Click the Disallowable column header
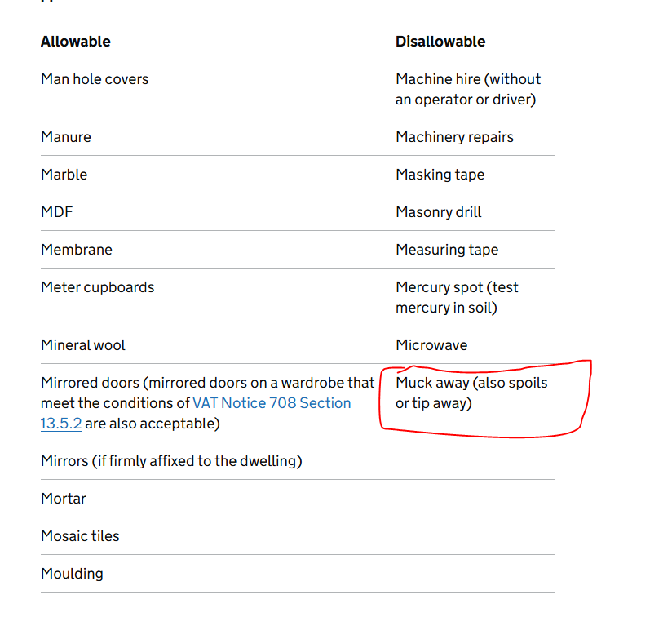Screen dimensions: 672x617 (440, 42)
